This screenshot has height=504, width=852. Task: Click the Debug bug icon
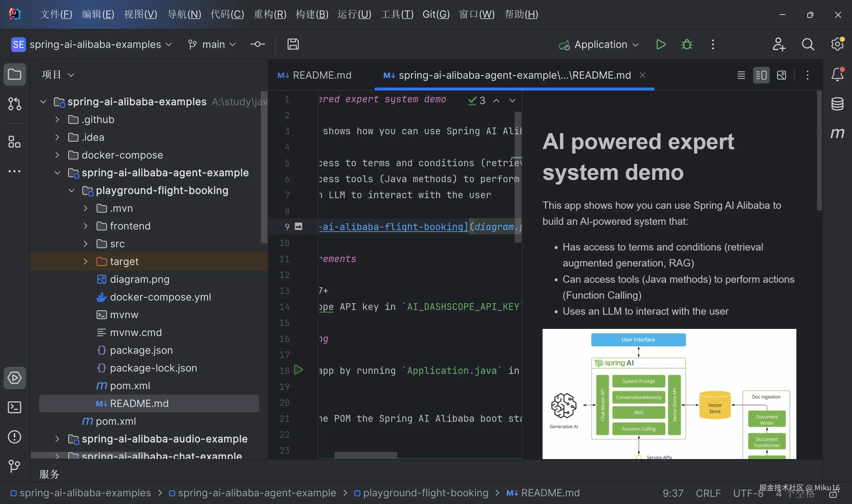click(x=687, y=44)
